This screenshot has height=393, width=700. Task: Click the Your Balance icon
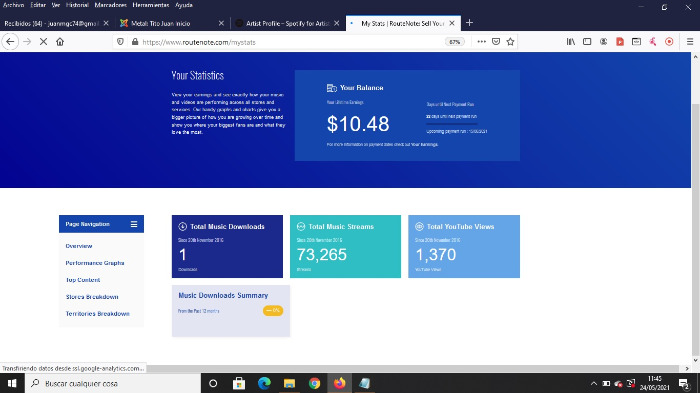331,88
